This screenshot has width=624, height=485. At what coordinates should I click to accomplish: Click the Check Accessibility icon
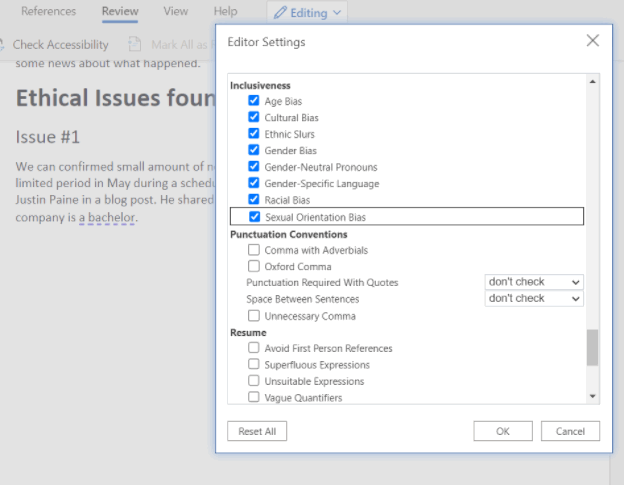coord(4,45)
